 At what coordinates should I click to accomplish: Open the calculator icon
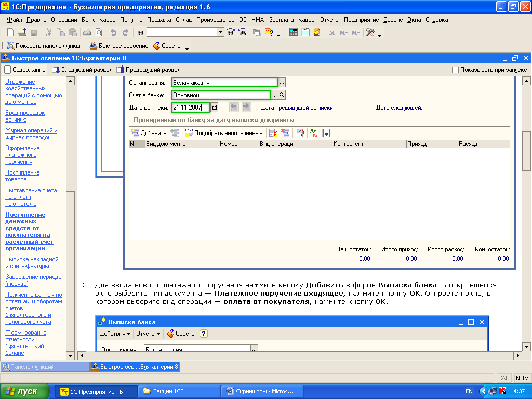click(294, 33)
